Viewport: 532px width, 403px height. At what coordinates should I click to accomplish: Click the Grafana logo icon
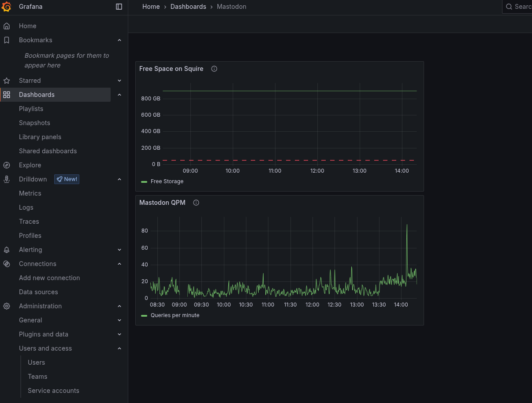[x=7, y=7]
